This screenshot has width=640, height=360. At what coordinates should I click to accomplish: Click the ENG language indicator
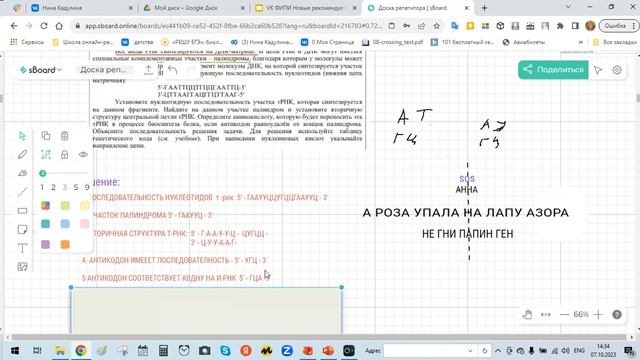click(x=579, y=351)
